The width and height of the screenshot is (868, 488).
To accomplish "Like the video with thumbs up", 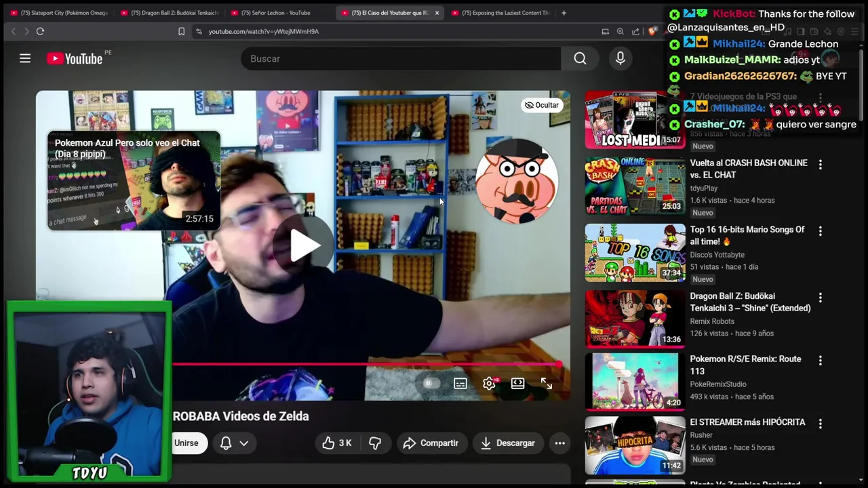I will (337, 443).
